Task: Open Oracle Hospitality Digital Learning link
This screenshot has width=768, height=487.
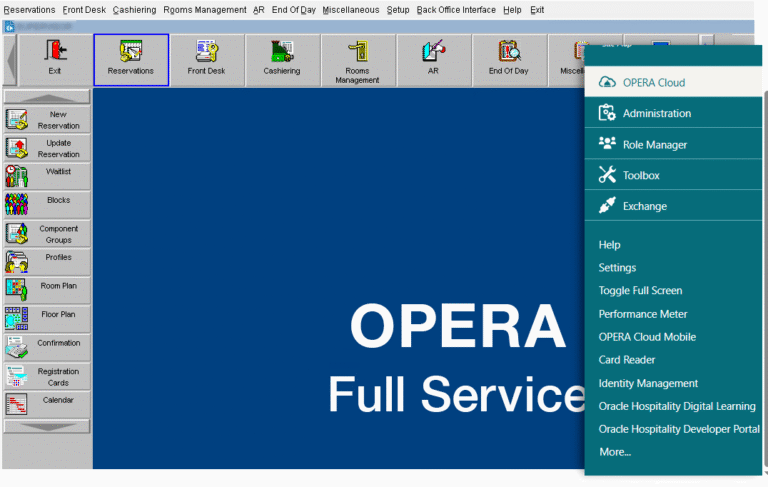Action: [x=677, y=406]
